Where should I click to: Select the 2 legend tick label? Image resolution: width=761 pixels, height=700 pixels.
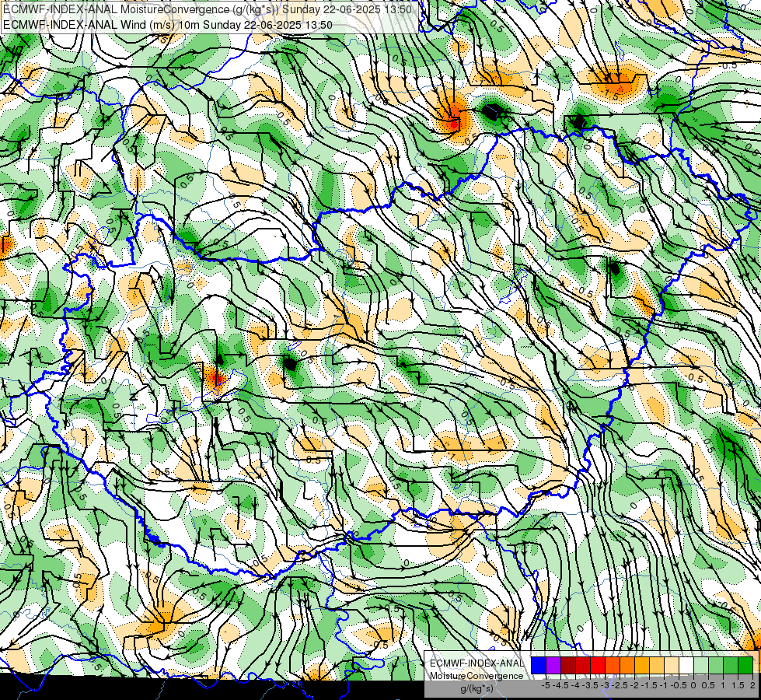tap(752, 685)
